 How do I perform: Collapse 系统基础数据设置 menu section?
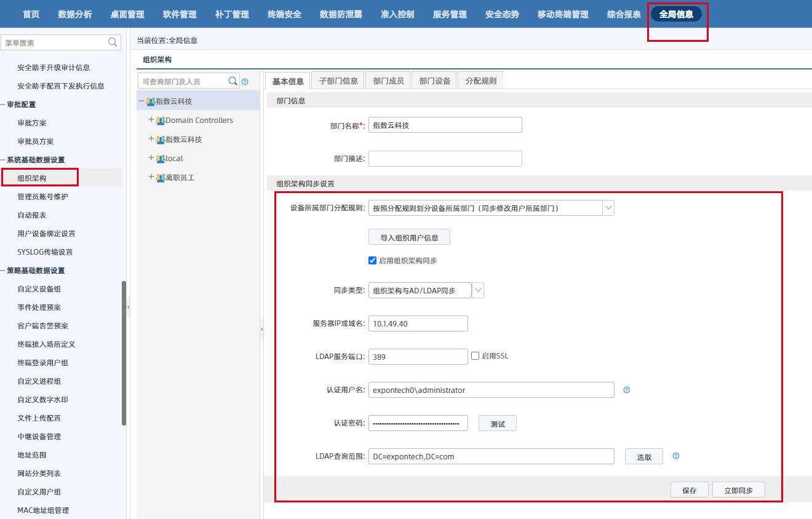(x=3, y=160)
